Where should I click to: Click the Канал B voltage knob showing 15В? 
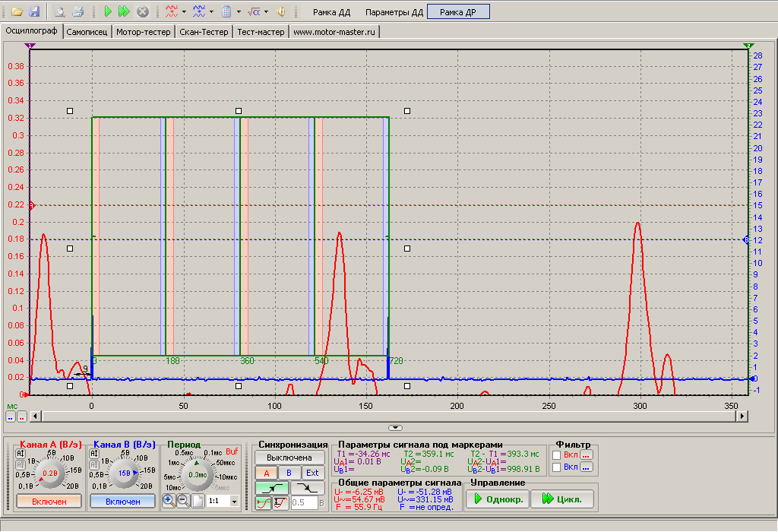(124, 473)
